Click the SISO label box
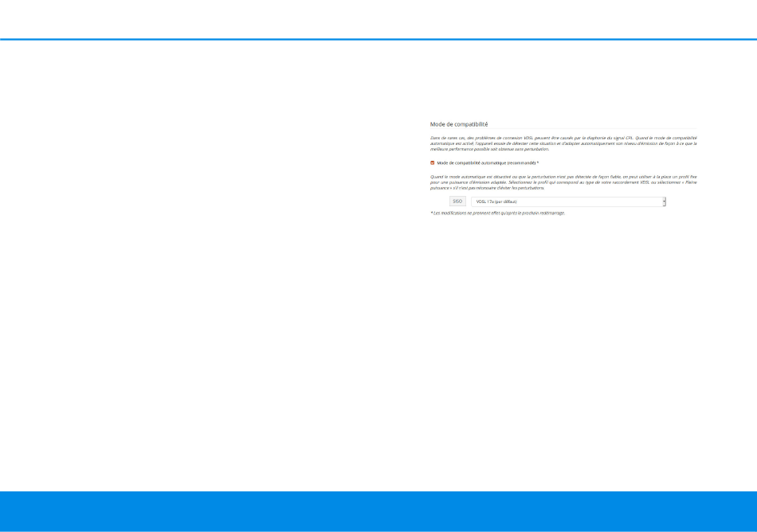Viewport: 757px width, 532px height. click(457, 201)
